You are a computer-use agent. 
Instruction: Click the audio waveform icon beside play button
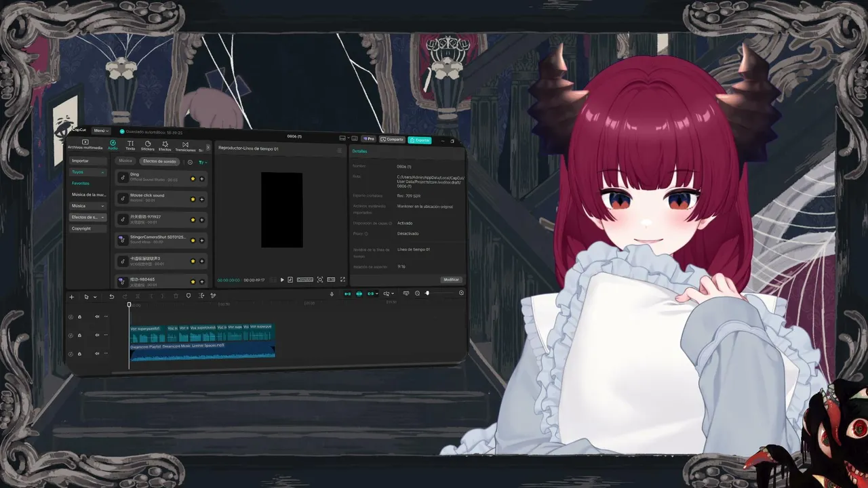[x=290, y=280]
